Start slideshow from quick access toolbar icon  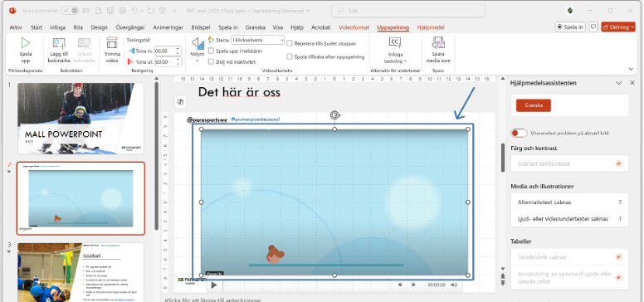pyautogui.click(x=162, y=11)
